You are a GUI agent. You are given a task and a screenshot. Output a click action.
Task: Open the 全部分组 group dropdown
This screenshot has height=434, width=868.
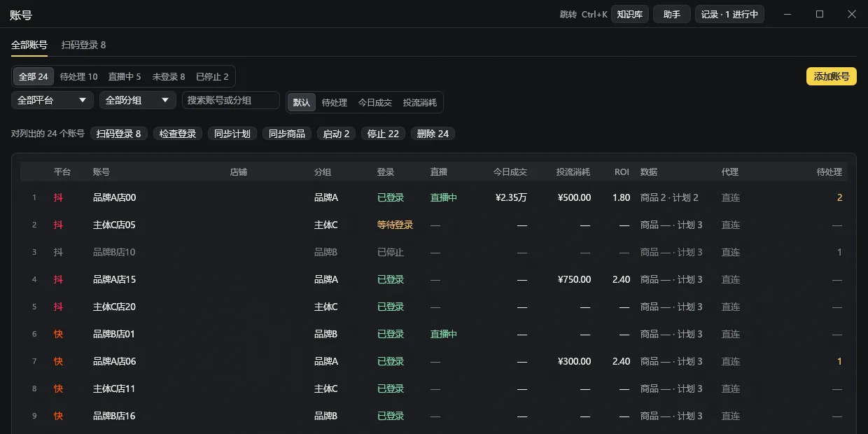[x=138, y=100]
